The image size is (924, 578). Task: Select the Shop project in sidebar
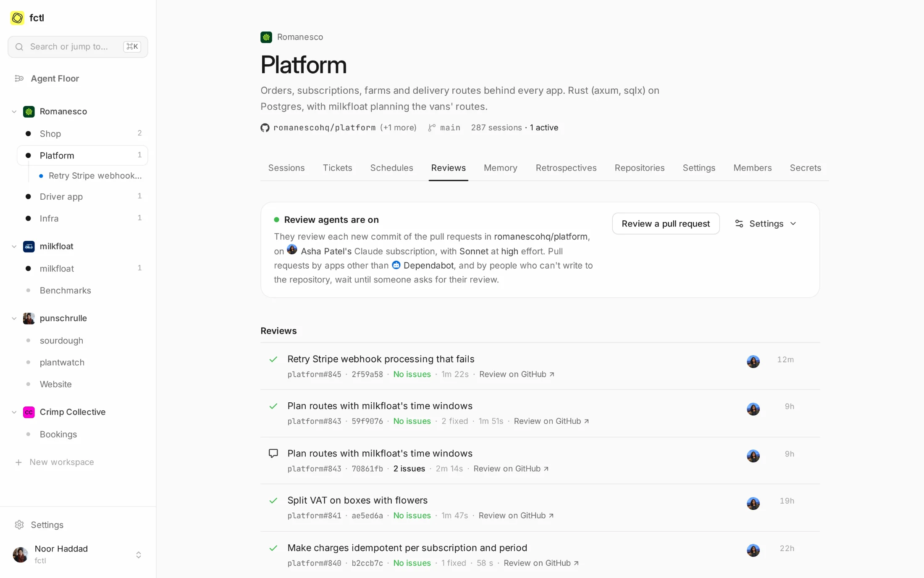pyautogui.click(x=82, y=134)
